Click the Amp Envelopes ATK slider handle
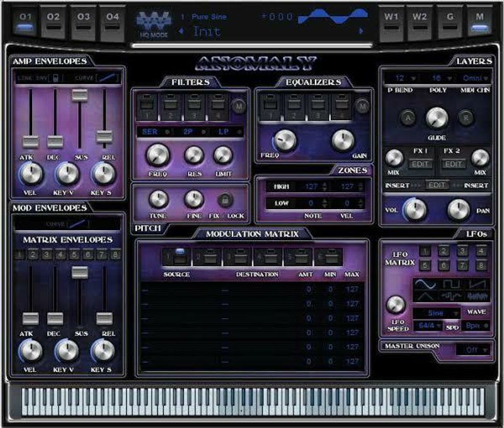 (x=30, y=142)
